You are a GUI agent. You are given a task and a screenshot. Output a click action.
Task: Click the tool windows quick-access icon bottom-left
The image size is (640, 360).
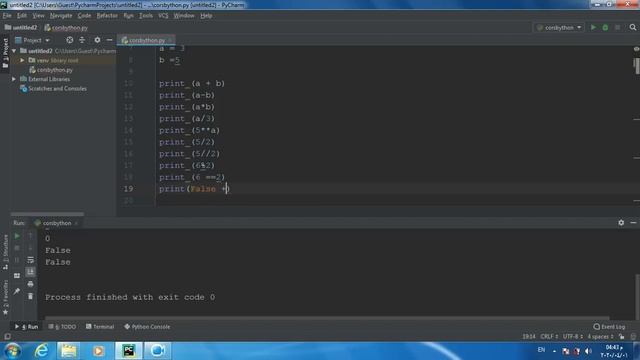(x=7, y=337)
